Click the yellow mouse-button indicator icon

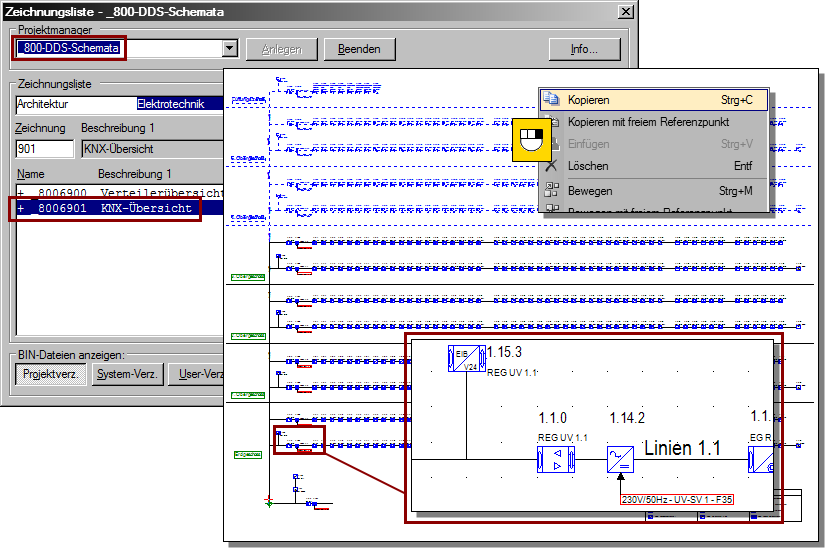(532, 141)
